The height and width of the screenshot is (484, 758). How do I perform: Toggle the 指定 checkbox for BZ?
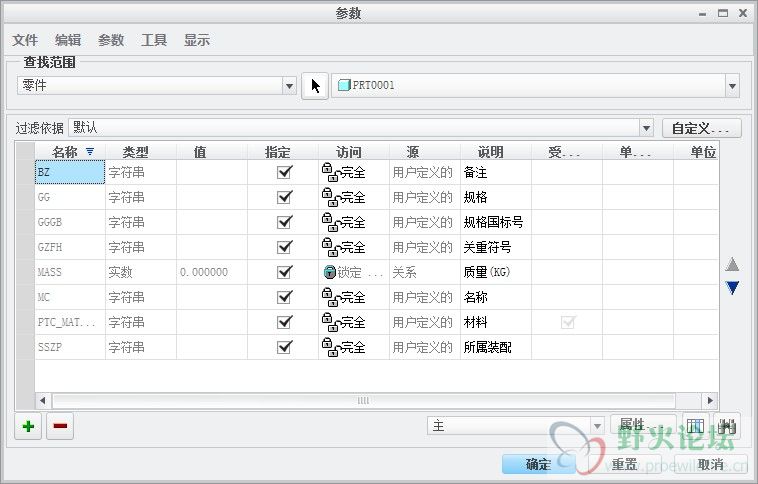click(284, 172)
